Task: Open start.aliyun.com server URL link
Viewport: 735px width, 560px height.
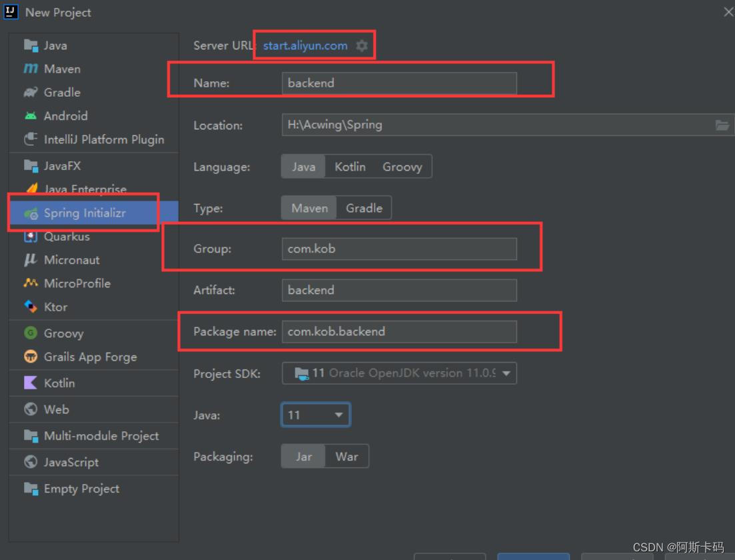Action: [305, 45]
